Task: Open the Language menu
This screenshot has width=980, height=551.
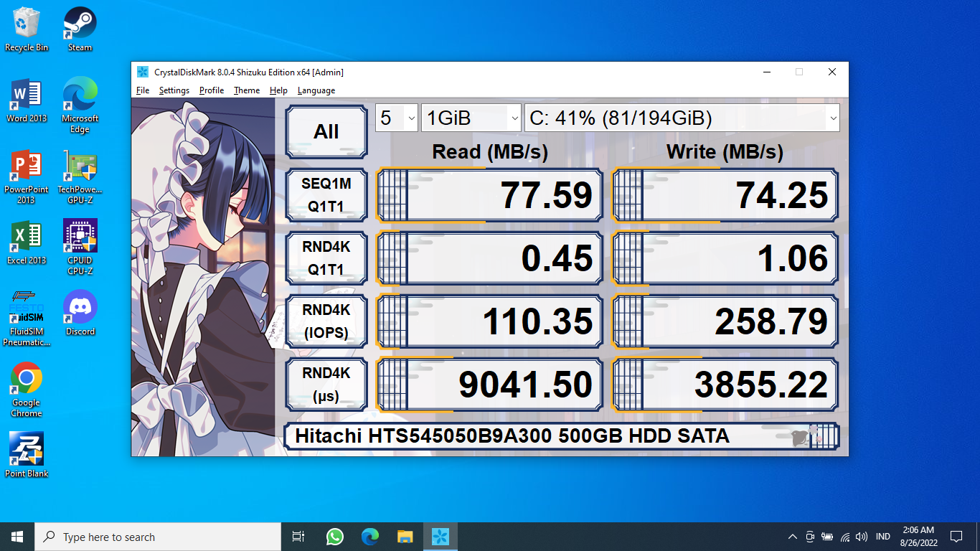Action: coord(316,90)
